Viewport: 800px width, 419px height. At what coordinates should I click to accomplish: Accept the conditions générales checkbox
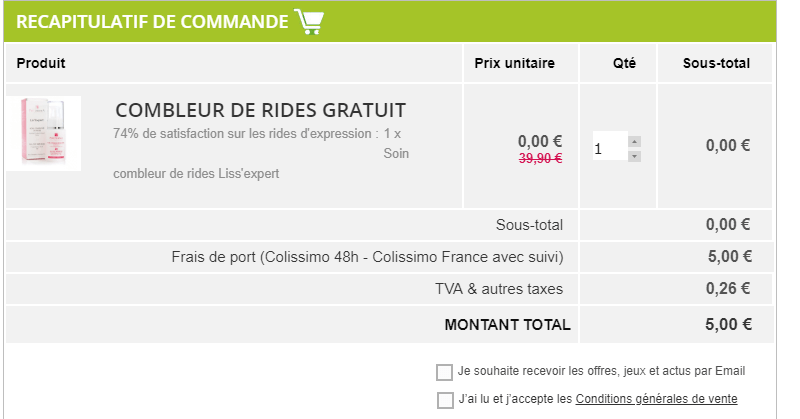(x=445, y=400)
